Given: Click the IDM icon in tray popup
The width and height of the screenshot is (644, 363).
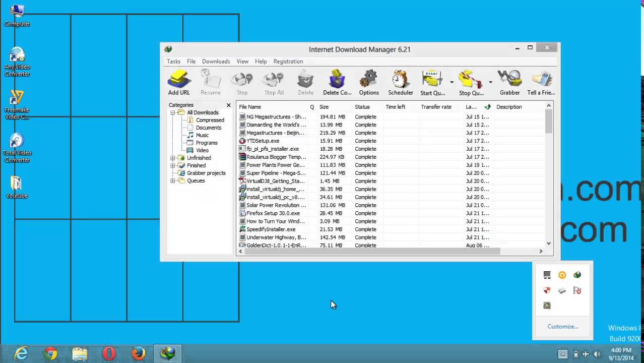Looking at the screenshot, I should click(x=577, y=275).
